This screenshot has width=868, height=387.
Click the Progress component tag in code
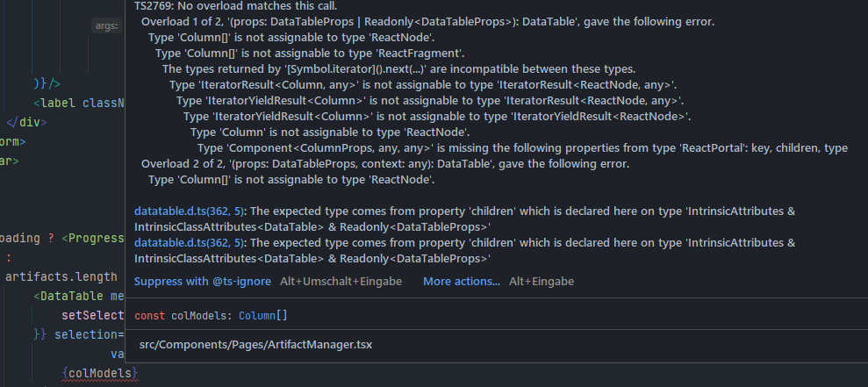click(98, 238)
